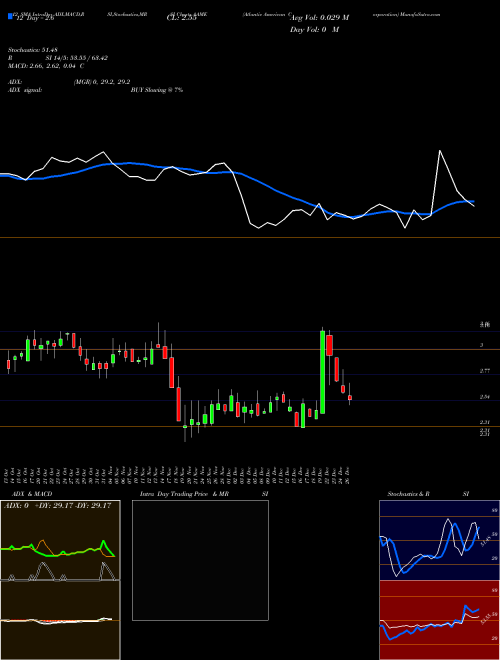
Task: Click the 'BUY Slowing @ 7%' signal text
Action: 157,90
